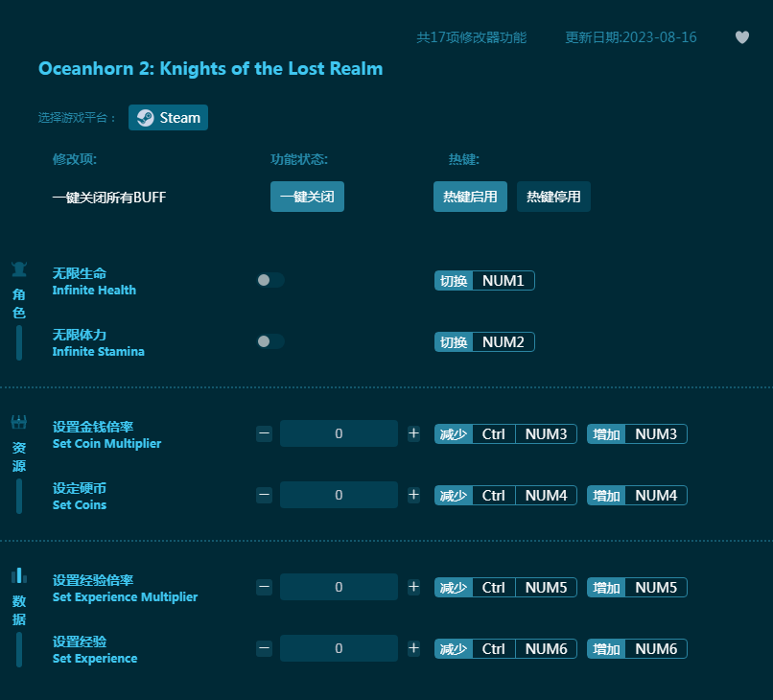Click the 一键关闭 button
773x700 pixels.
[307, 197]
